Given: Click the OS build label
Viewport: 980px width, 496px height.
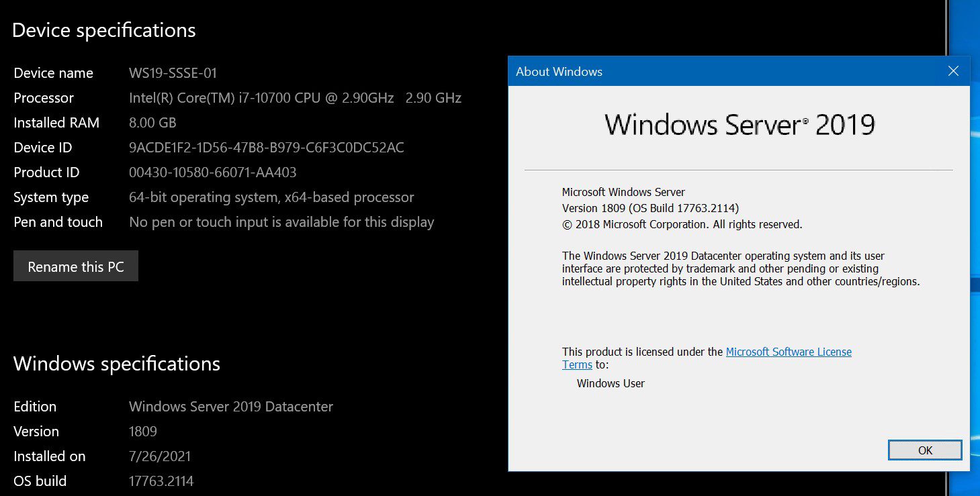Looking at the screenshot, I should (40, 481).
